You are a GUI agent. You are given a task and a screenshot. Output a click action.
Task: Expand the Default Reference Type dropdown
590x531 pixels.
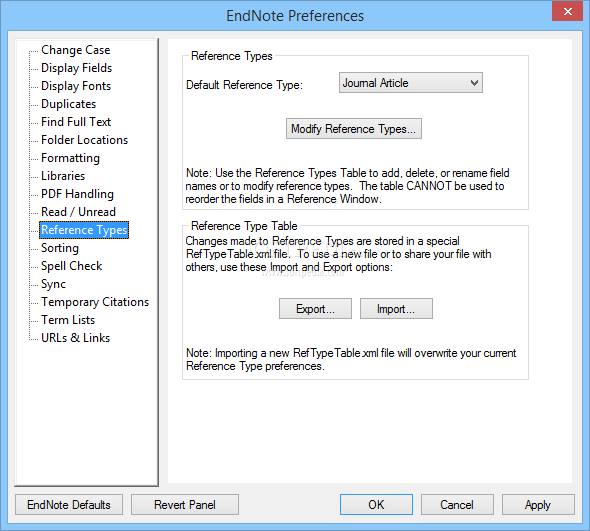411,83
